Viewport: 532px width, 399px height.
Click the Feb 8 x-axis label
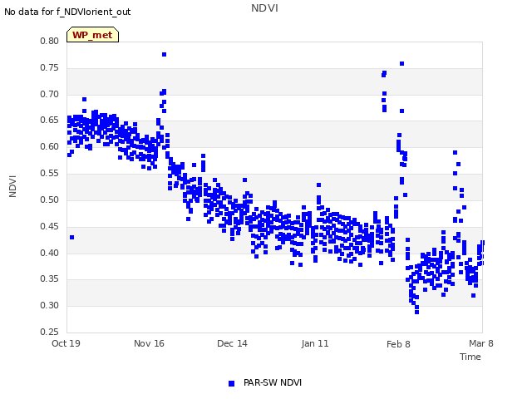pyautogui.click(x=398, y=344)
